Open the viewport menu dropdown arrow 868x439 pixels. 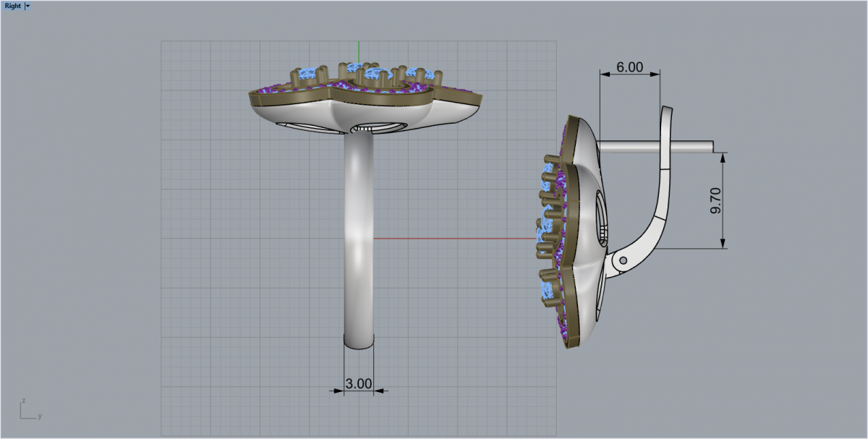click(x=28, y=6)
